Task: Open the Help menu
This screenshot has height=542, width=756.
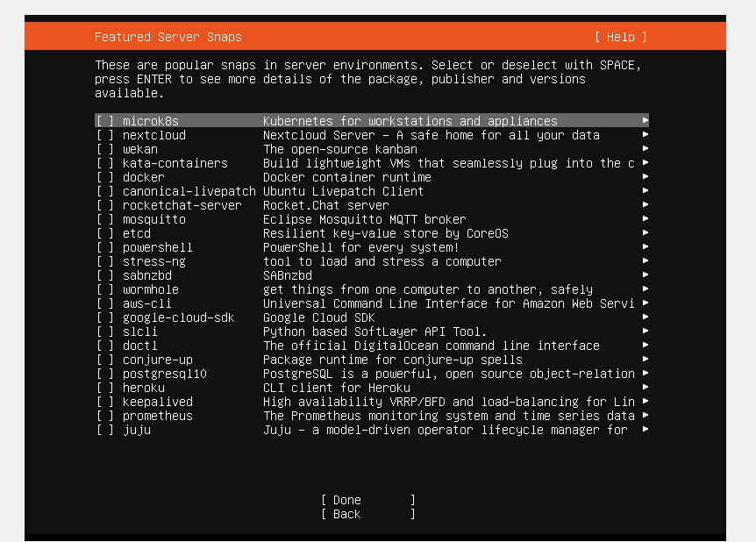Action: pos(621,37)
